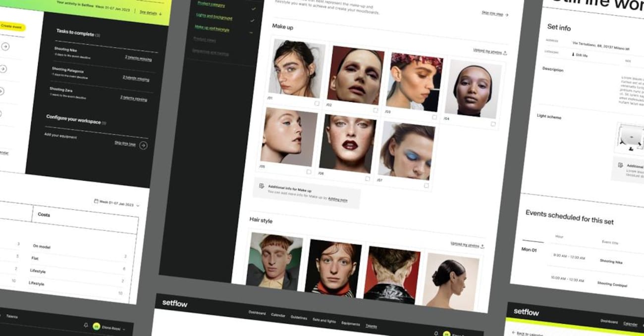Click Upload my photos in Make up section
Screen dimensions: 644x336
coord(487,51)
